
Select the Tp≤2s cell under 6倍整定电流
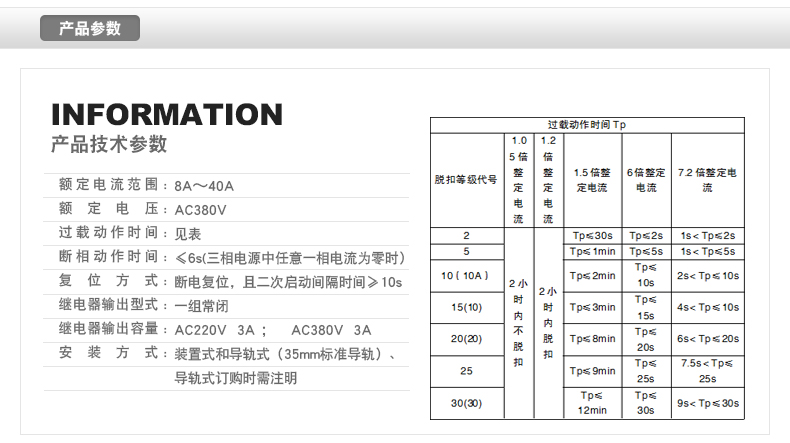[646, 235]
